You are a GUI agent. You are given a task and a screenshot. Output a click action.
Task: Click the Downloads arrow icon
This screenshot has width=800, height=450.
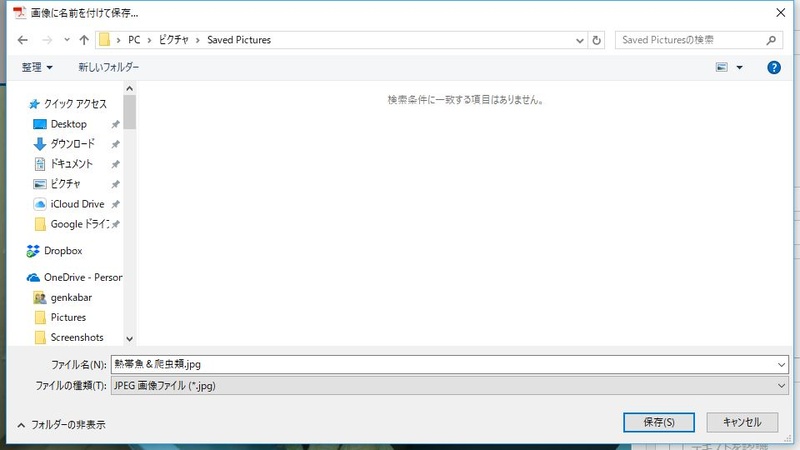tap(40, 144)
